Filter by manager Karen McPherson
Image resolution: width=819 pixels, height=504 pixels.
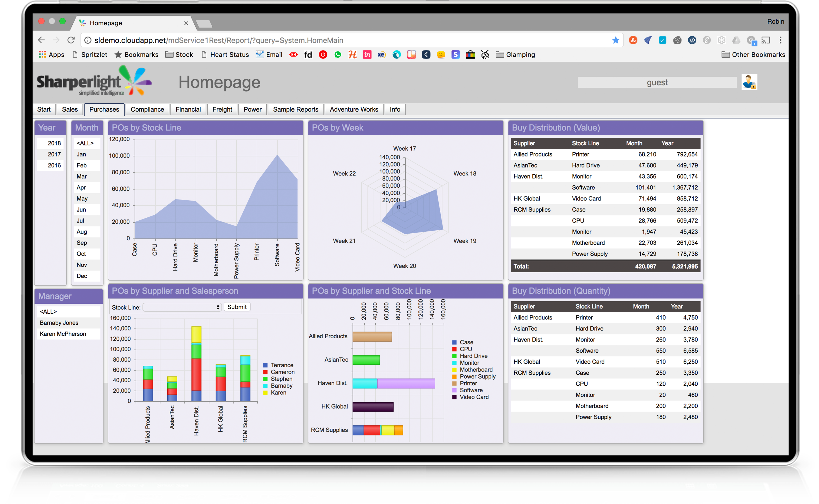[69, 334]
